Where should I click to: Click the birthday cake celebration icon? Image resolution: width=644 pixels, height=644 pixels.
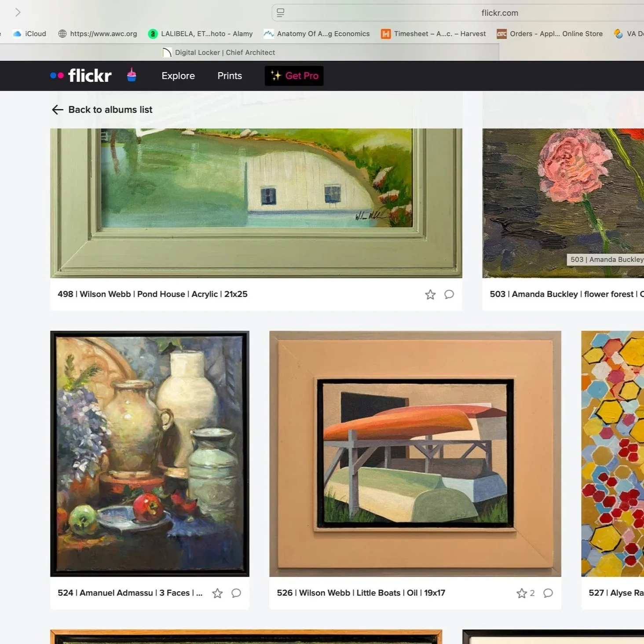pos(132,76)
